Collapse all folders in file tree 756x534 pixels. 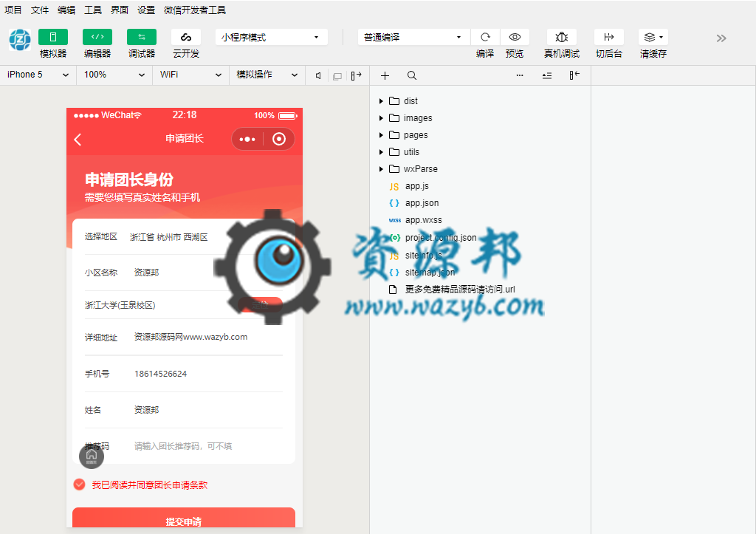[x=547, y=76]
